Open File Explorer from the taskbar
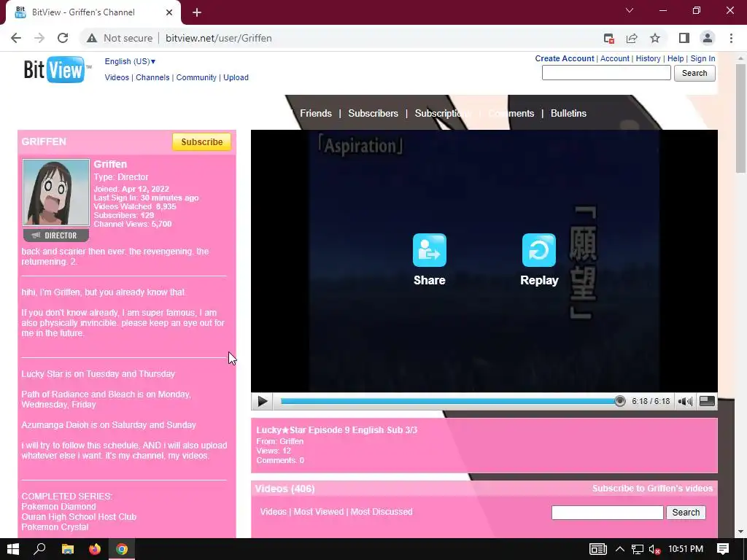This screenshot has width=747, height=560. 68,549
